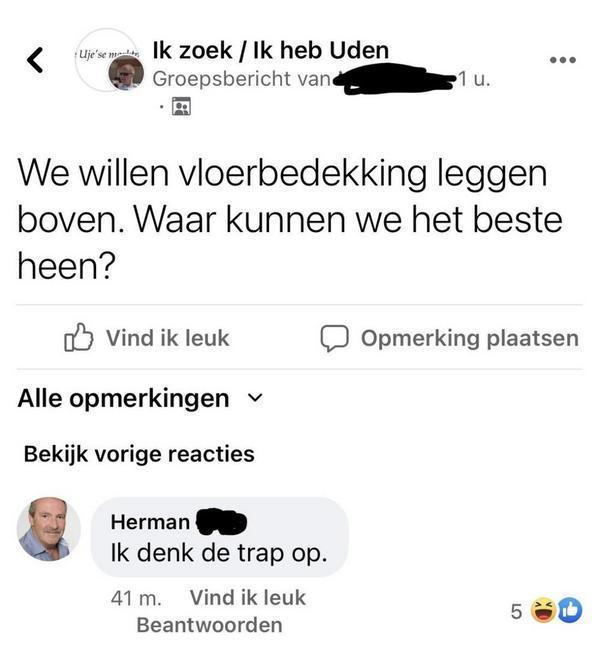Select the Alle opmerkingen sort label
Viewport: 600px width, 653px height.
click(123, 399)
